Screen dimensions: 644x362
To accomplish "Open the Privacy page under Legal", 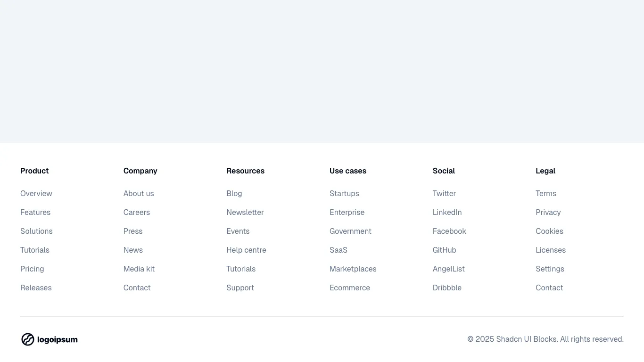I will (548, 212).
